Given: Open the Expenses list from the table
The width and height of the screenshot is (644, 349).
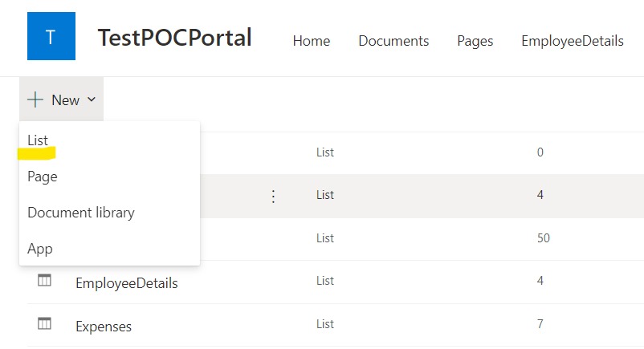Looking at the screenshot, I should pos(104,327).
